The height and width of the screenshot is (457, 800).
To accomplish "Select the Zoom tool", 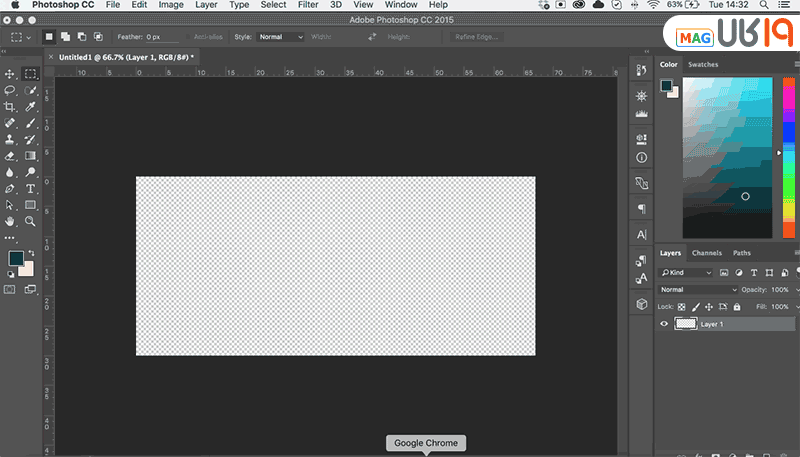I will (31, 221).
